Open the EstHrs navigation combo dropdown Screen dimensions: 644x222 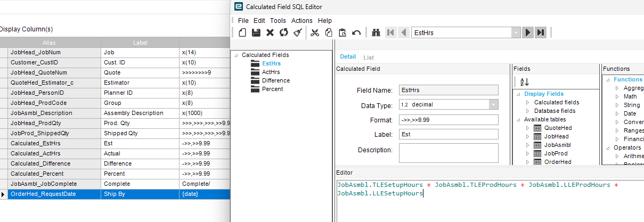tap(516, 32)
